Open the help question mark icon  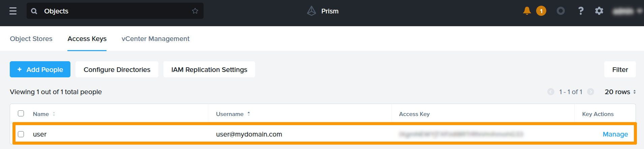tap(581, 11)
